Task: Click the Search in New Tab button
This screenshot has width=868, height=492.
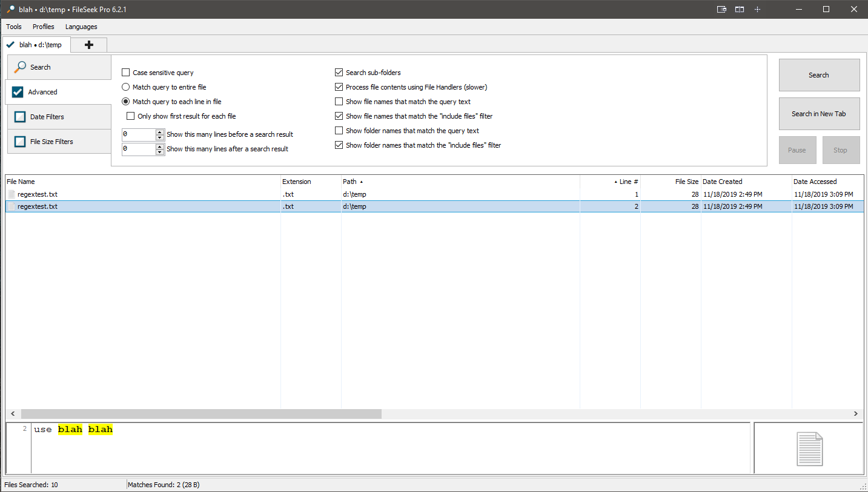Action: point(819,114)
